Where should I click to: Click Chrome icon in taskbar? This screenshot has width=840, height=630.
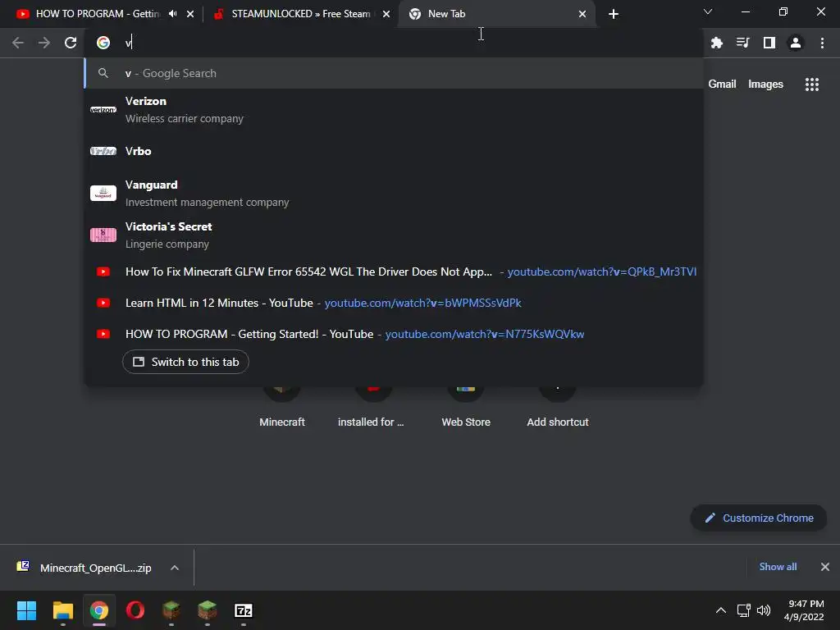98,610
